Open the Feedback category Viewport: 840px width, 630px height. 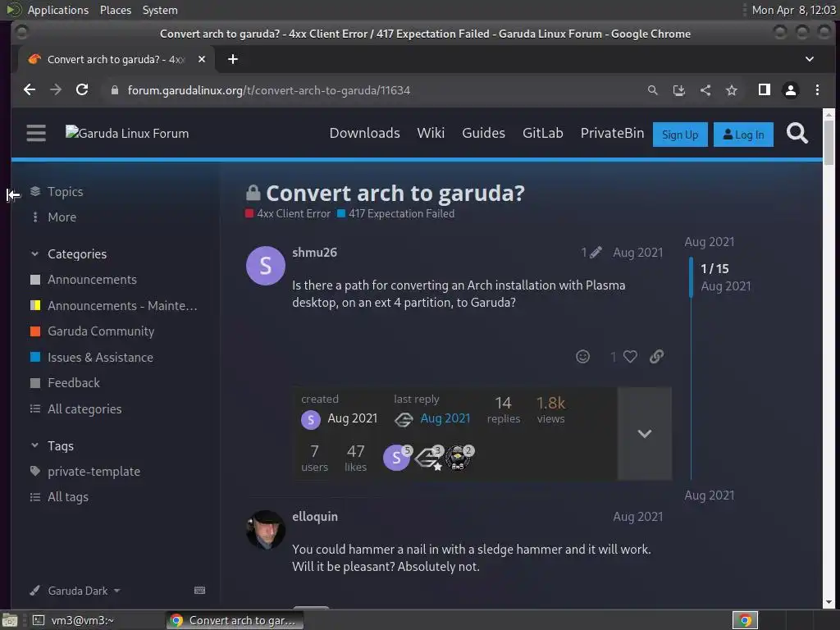tap(66, 383)
